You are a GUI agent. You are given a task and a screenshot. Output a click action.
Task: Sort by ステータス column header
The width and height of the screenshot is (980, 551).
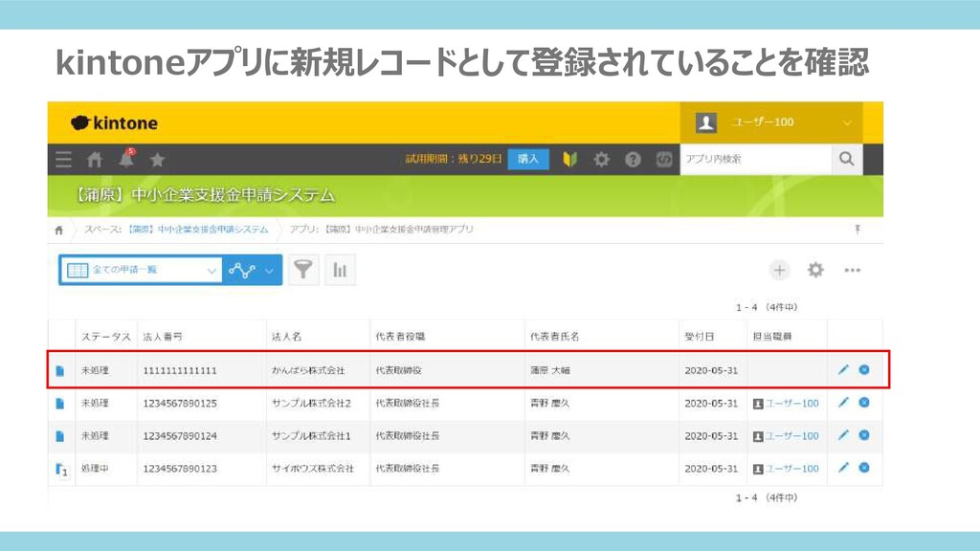(x=105, y=337)
